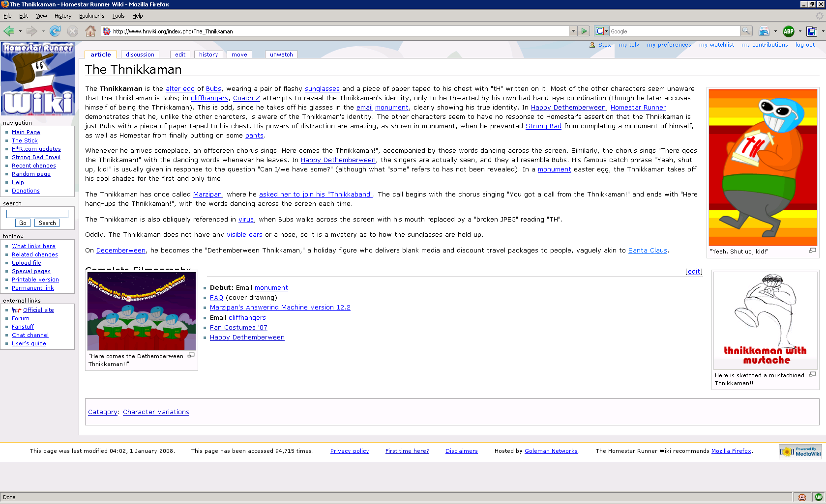
Task: Open the File menu
Action: tap(7, 16)
